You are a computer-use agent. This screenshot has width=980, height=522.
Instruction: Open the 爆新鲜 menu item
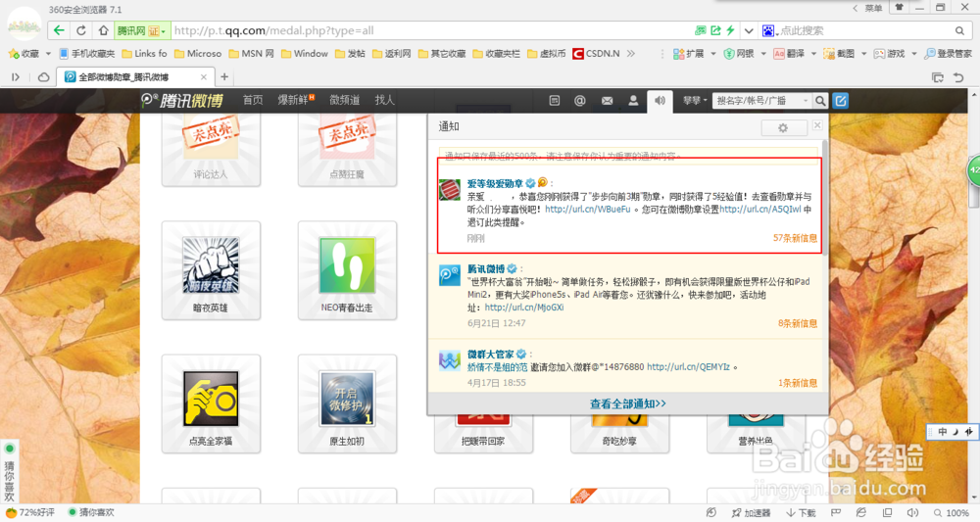click(296, 100)
